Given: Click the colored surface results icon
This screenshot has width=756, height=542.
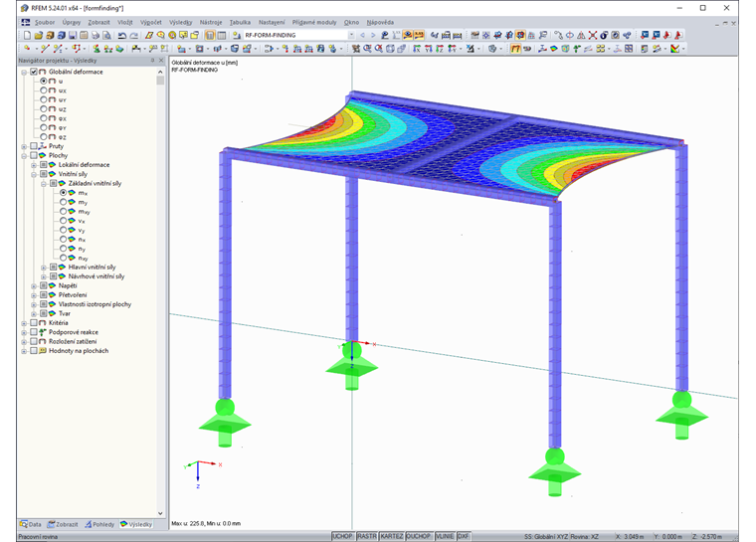Looking at the screenshot, I should point(554,48).
